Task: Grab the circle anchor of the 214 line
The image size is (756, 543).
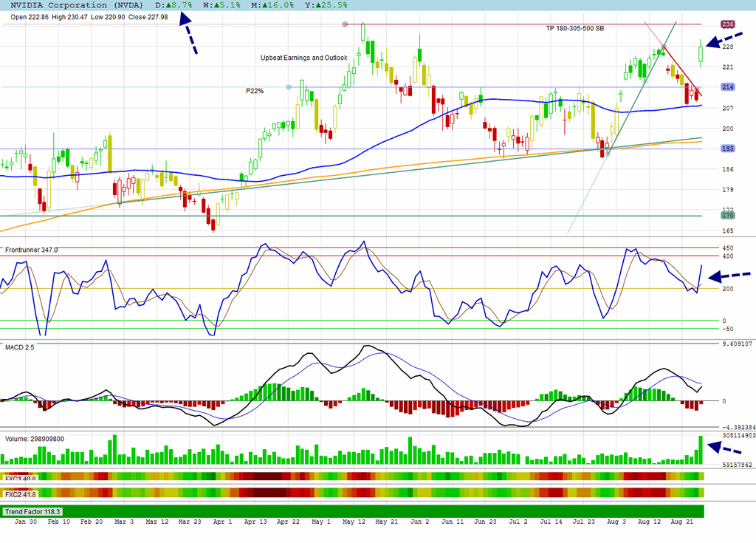Action: 289,87
